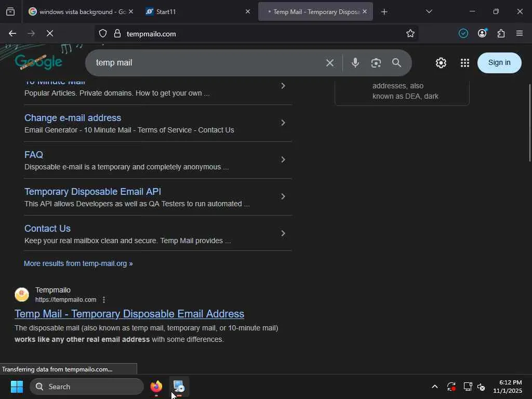View site security lock info
The height and width of the screenshot is (399, 532).
(x=117, y=34)
